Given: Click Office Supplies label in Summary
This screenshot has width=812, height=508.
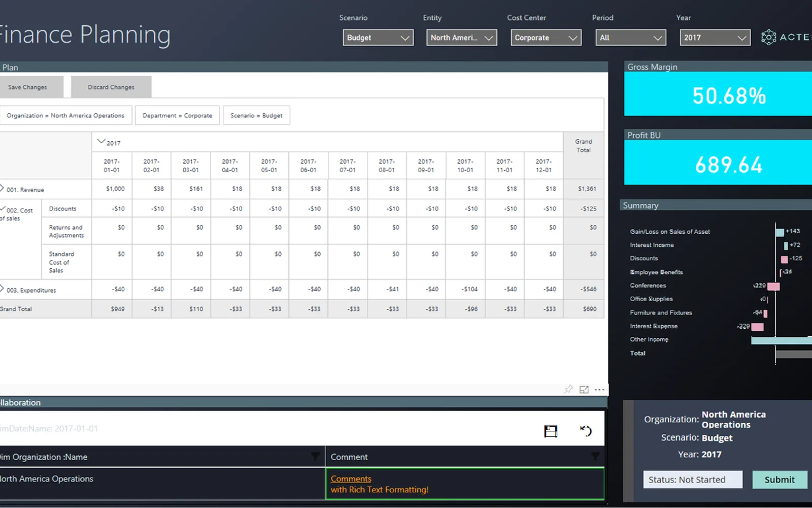Looking at the screenshot, I should (x=651, y=299).
